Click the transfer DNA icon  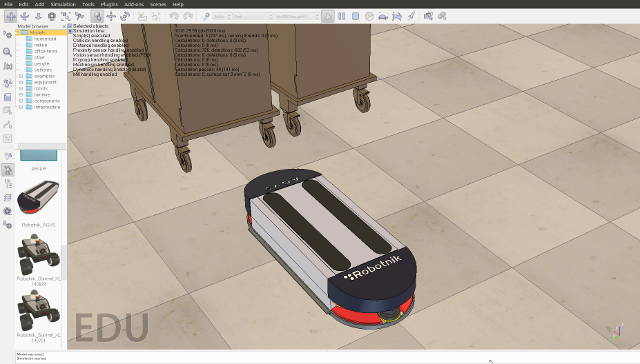point(156,16)
